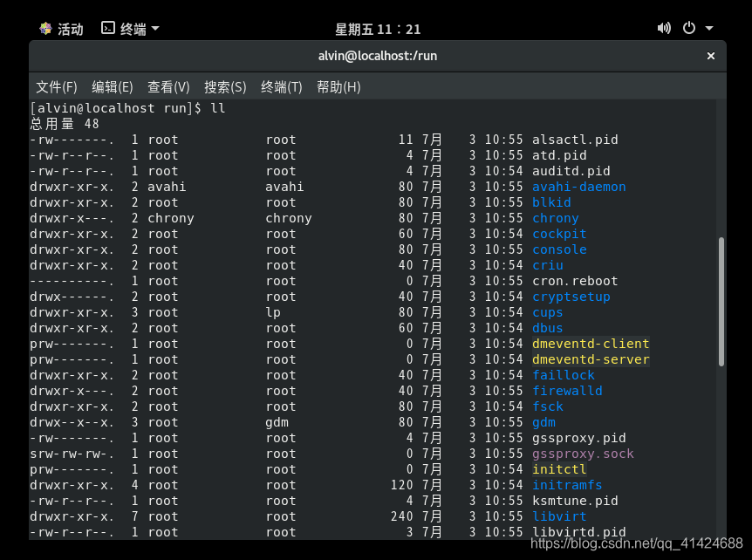Click the dbus directory name
Screen dimensions: 752x560
coord(548,329)
